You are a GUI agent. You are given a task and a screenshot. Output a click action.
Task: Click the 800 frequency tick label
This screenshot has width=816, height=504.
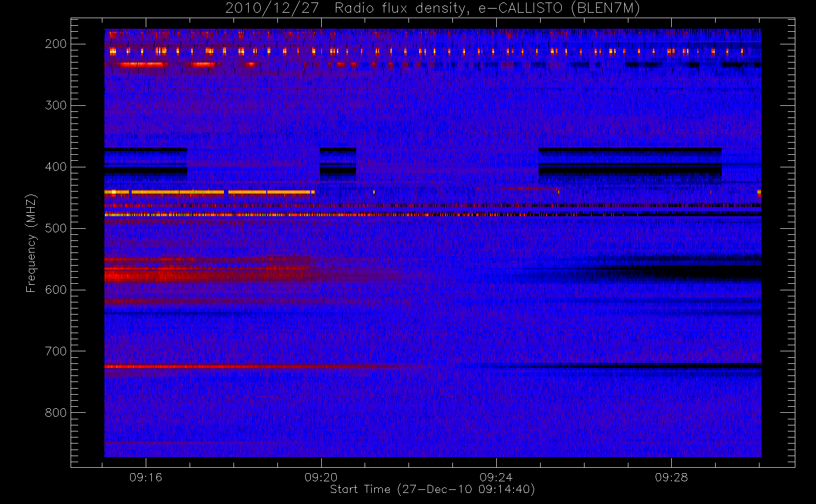pos(56,413)
